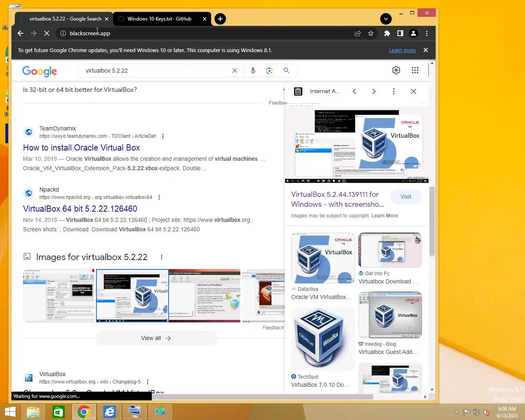This screenshot has width=525, height=420.
Task: Open Google quick settings gear
Action: tap(396, 71)
